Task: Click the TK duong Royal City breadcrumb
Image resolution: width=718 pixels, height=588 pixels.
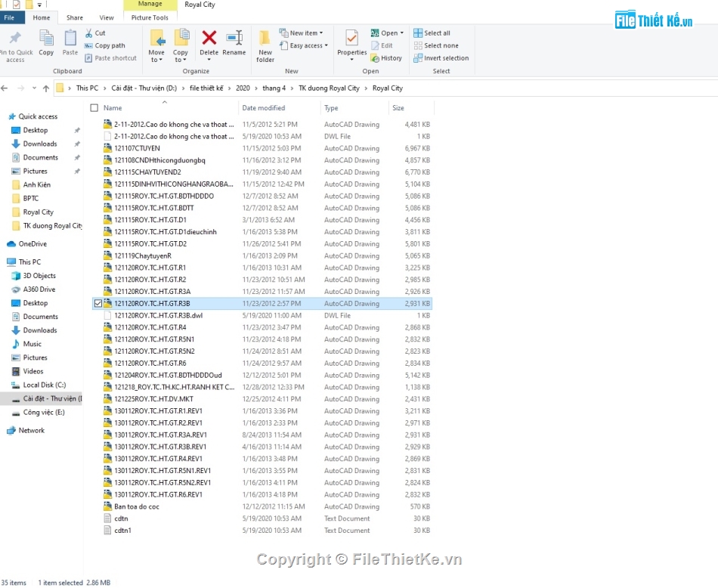Action: coord(330,88)
